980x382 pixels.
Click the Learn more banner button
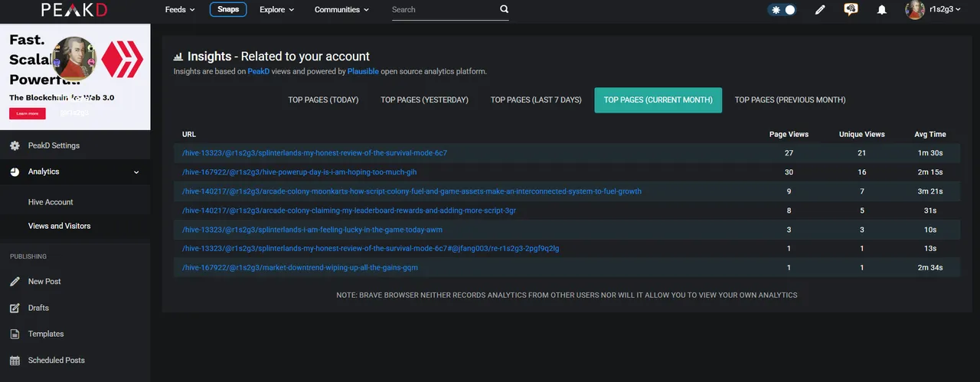(x=27, y=113)
